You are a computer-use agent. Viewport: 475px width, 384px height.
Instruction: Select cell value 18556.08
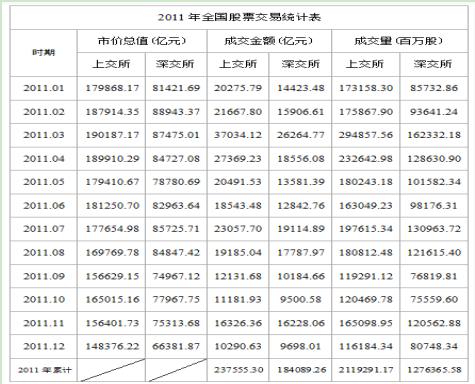301,159
